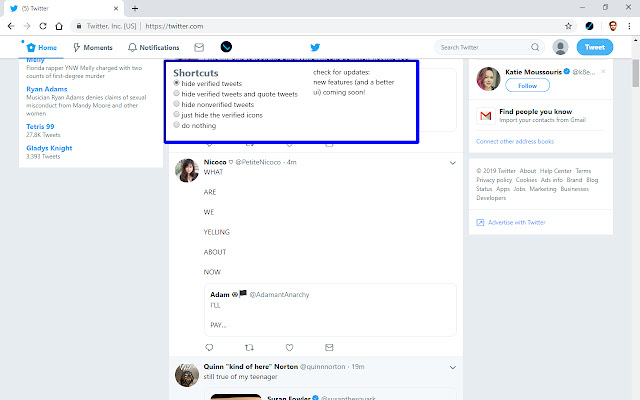The image size is (640, 400).
Task: Send Nicoco tweet via direct message icon
Action: tap(329, 347)
